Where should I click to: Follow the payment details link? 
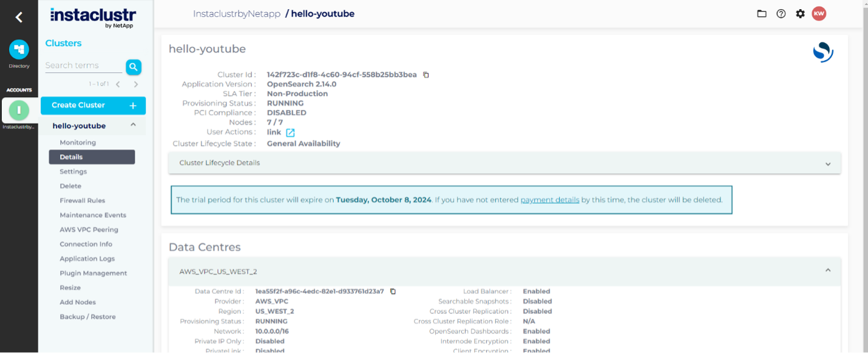(550, 200)
